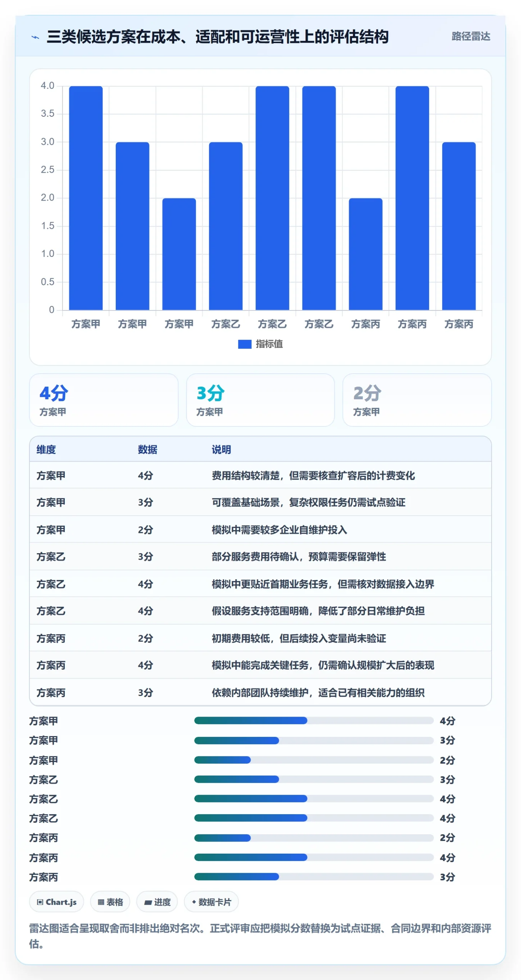Click the 方案甲 progress bar showing 2分
The width and height of the screenshot is (521, 980).
[314, 760]
